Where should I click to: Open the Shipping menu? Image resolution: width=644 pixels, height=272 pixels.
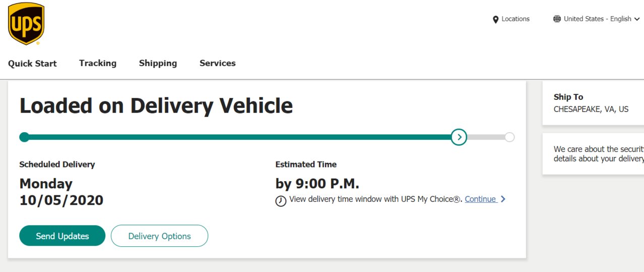coord(158,63)
